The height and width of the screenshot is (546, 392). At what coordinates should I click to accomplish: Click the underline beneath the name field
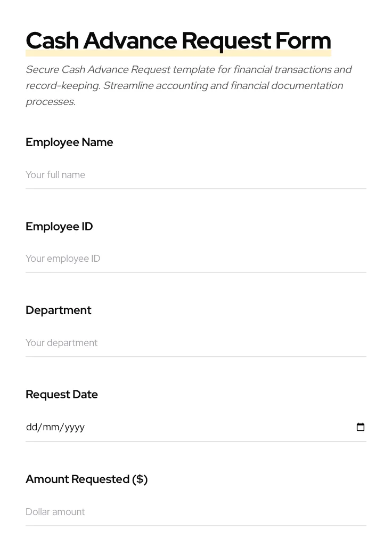[x=196, y=188]
